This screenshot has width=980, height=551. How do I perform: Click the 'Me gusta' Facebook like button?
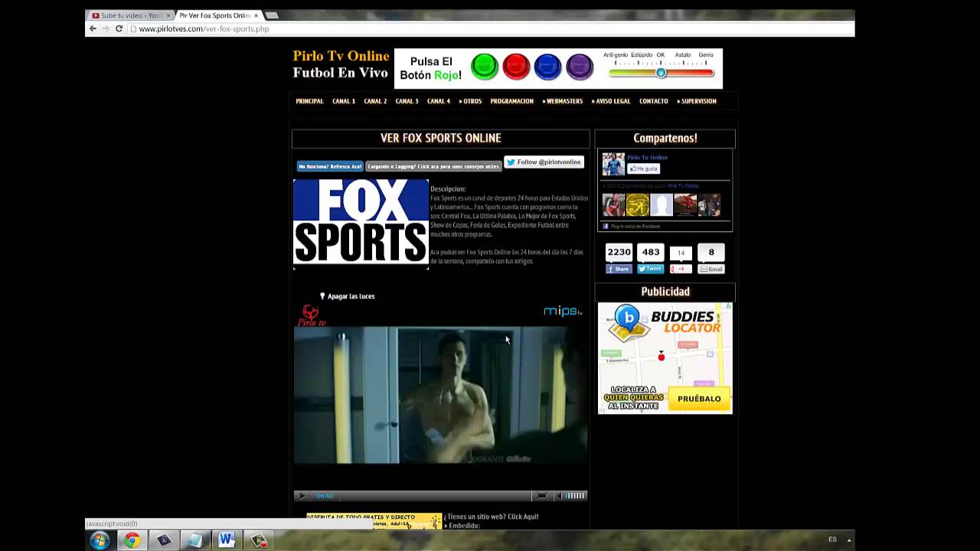point(643,168)
